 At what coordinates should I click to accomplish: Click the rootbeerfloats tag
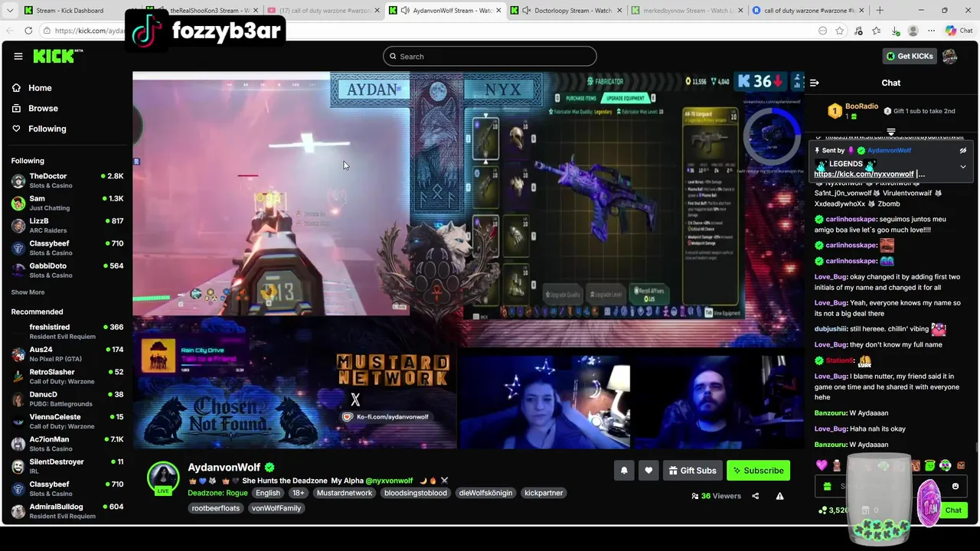216,508
